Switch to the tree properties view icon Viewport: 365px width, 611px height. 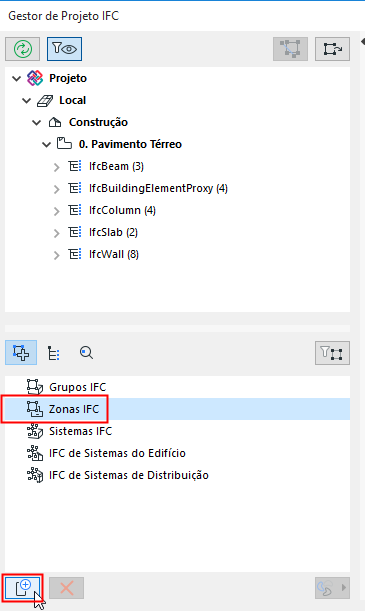(53, 353)
